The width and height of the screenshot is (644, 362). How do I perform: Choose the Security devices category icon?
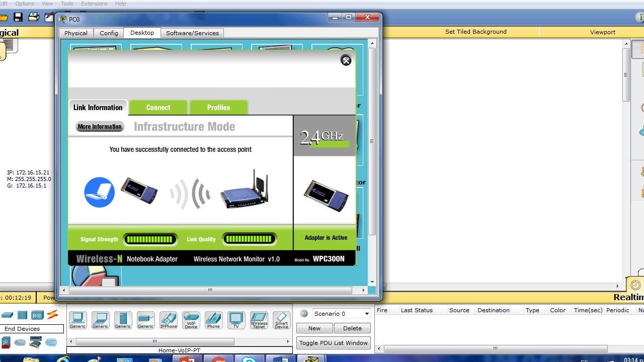(x=6, y=343)
